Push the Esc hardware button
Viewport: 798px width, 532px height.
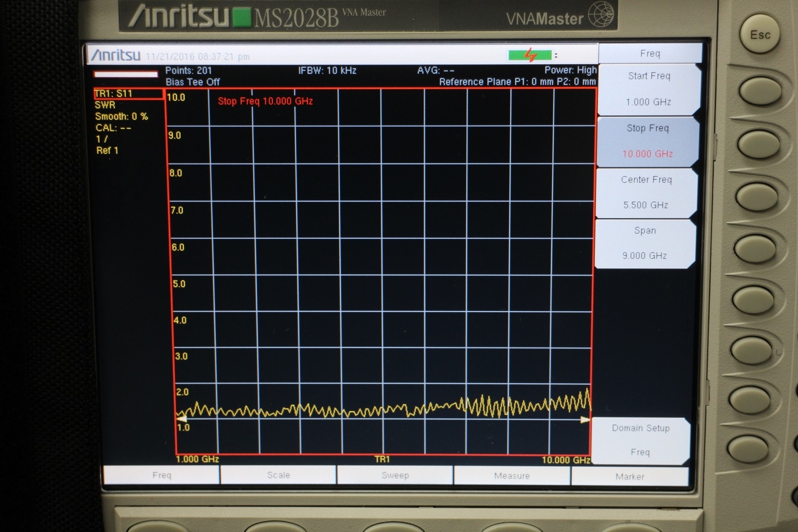760,35
